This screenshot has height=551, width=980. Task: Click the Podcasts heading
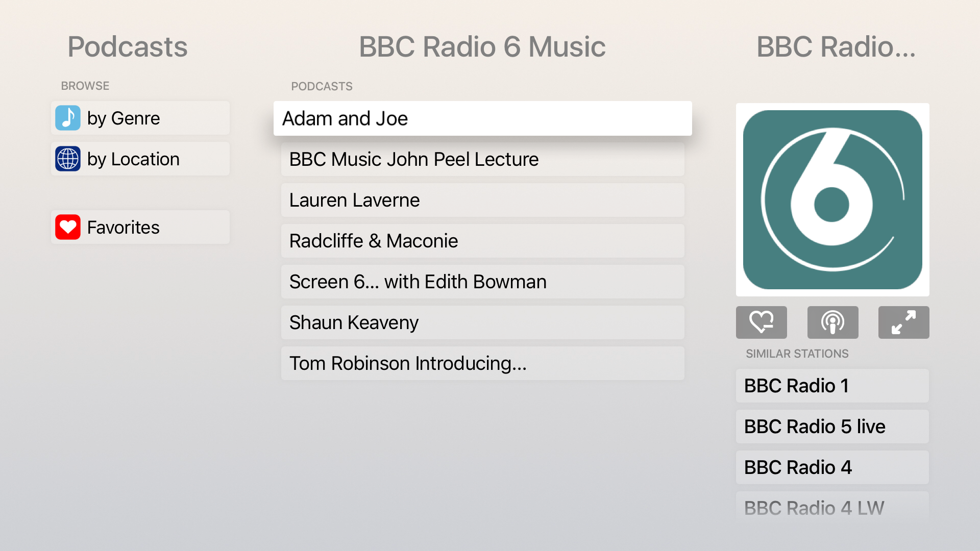pyautogui.click(x=128, y=47)
